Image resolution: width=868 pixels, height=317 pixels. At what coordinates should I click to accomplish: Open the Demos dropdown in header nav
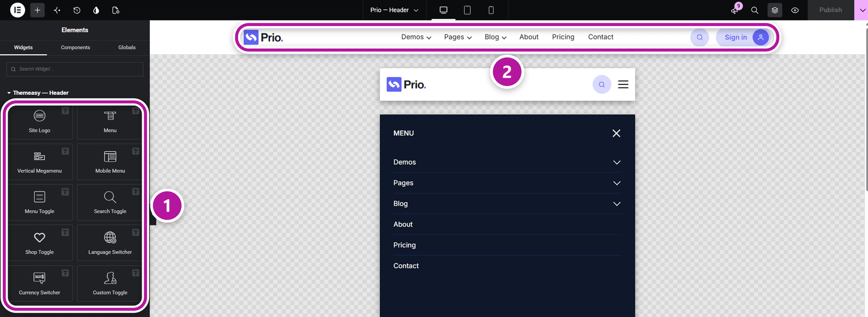[x=416, y=37]
